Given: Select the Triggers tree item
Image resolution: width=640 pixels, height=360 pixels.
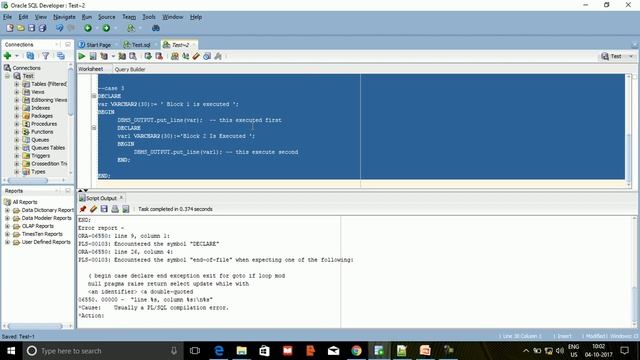Looking at the screenshot, I should tap(40, 156).
